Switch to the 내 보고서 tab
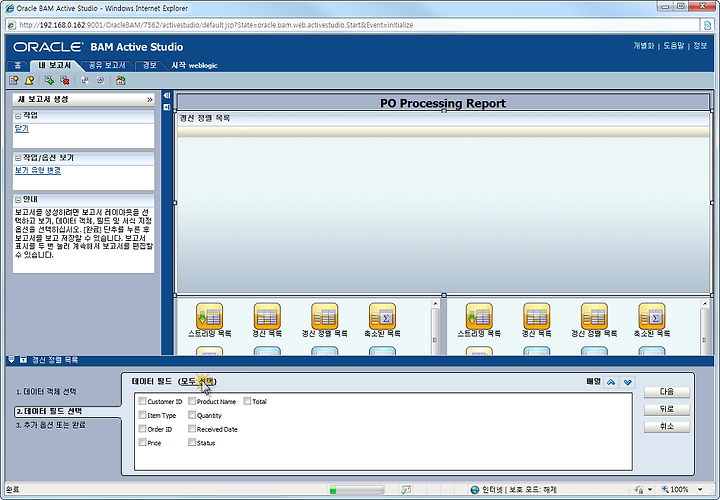720x500 pixels. click(55, 66)
